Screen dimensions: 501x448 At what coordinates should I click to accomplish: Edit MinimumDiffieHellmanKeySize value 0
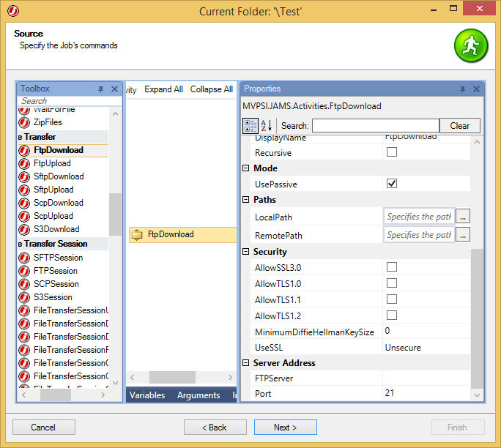[426, 331]
